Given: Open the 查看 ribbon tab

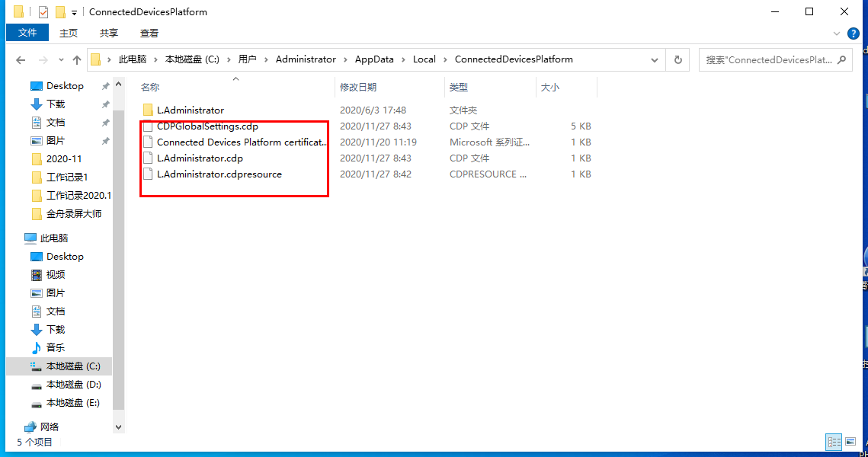Looking at the screenshot, I should 149,34.
